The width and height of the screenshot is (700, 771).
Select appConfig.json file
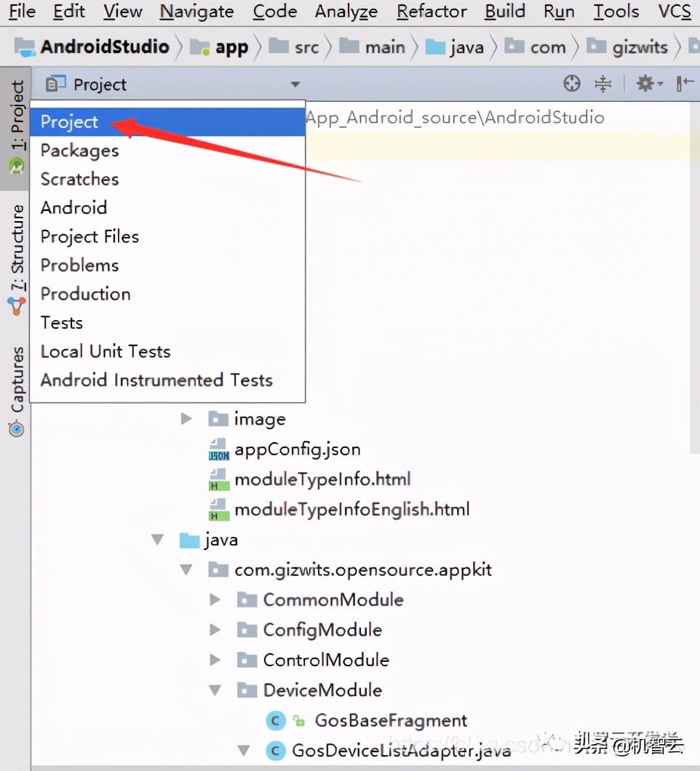pos(297,449)
